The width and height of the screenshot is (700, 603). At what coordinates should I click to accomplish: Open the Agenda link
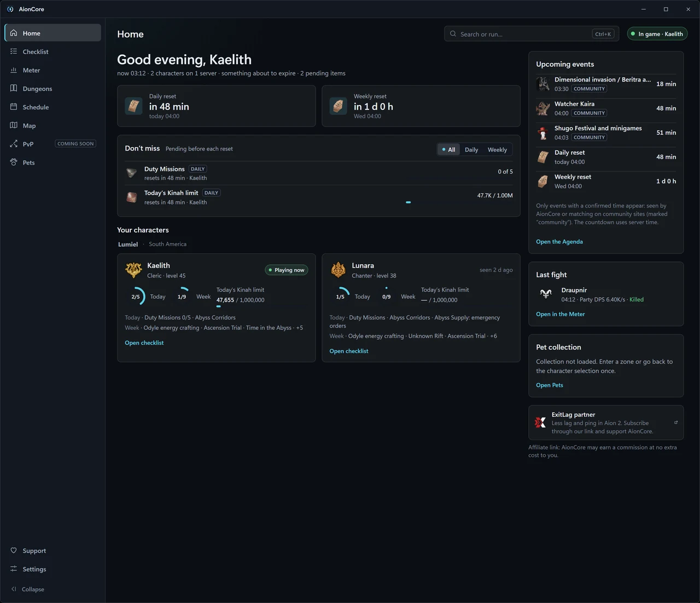click(559, 242)
